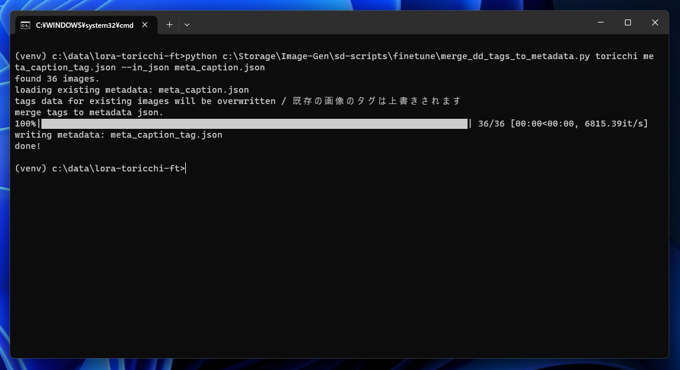Expand the new tab profile dropdown chevron

click(187, 25)
